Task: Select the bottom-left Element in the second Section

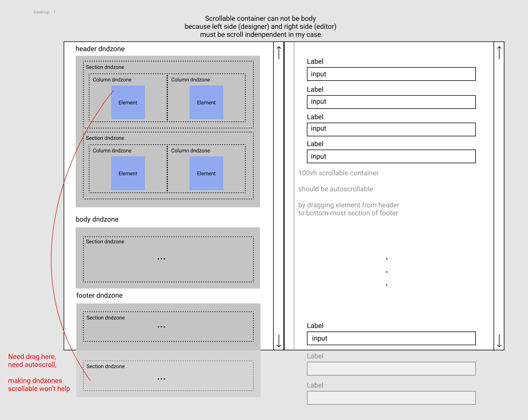Action: (128, 173)
